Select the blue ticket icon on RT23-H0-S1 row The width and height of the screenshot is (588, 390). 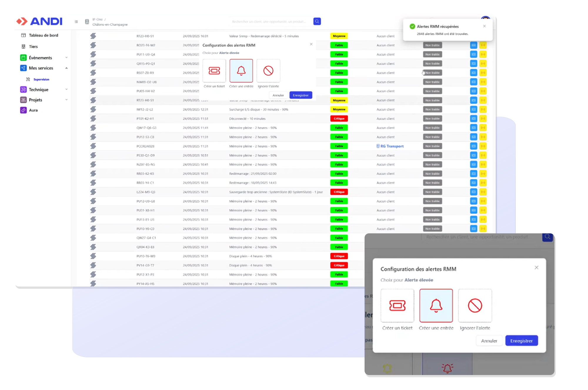pos(473,100)
